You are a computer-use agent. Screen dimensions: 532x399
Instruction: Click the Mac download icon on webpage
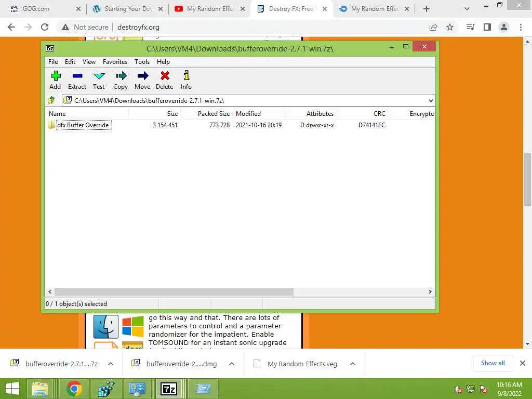tap(106, 327)
